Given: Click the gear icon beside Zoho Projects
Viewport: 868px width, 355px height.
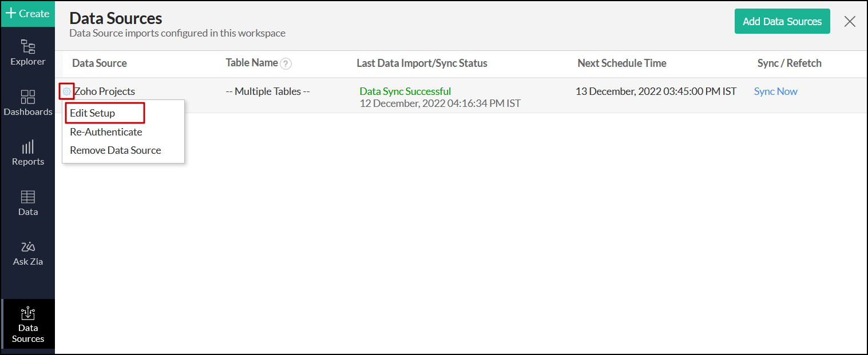Looking at the screenshot, I should [x=67, y=91].
